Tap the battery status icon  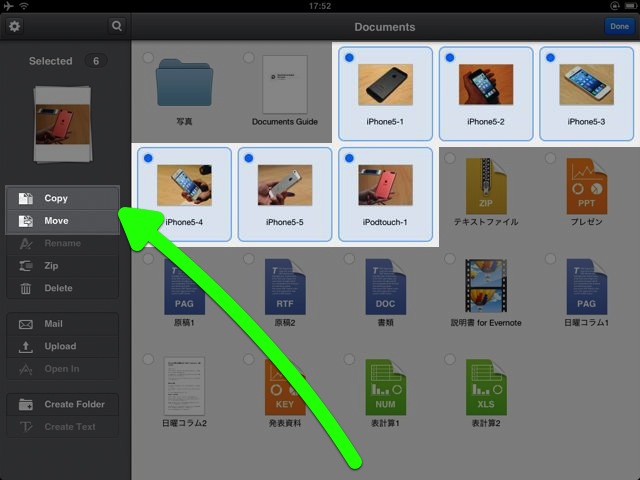[x=630, y=6]
